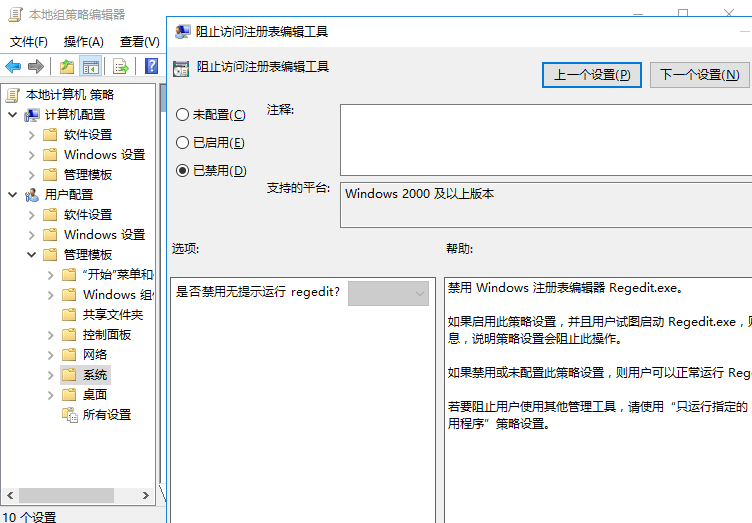Collapse 管理模板 under 用户配置
Viewport: 752px width, 523px height.
coord(32,255)
